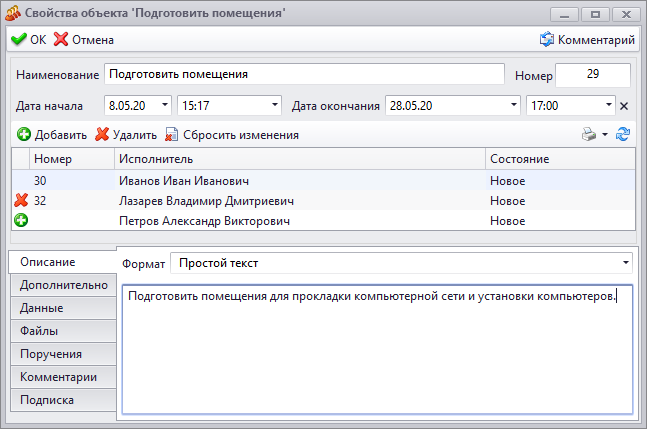The height and width of the screenshot is (429, 647).
Task: Remove selected executor via Удалить
Action: (126, 134)
